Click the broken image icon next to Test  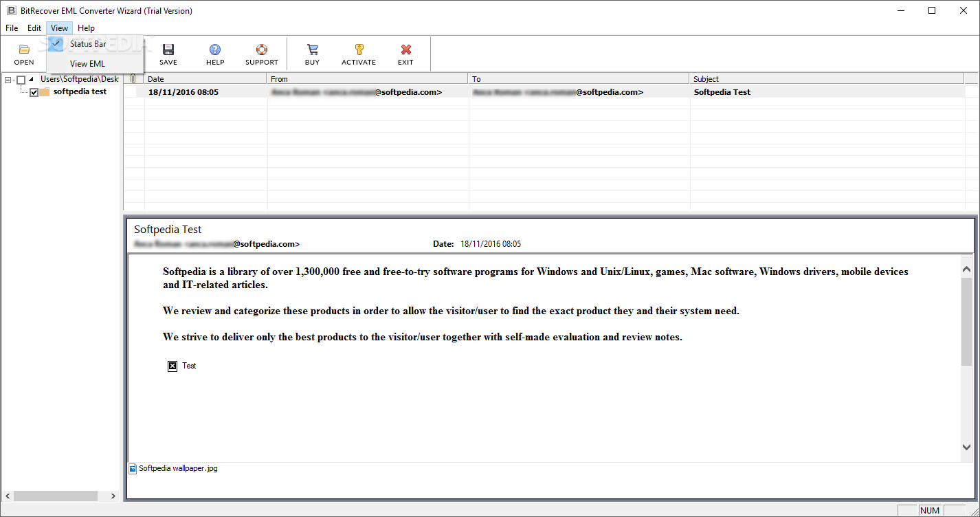(x=172, y=366)
